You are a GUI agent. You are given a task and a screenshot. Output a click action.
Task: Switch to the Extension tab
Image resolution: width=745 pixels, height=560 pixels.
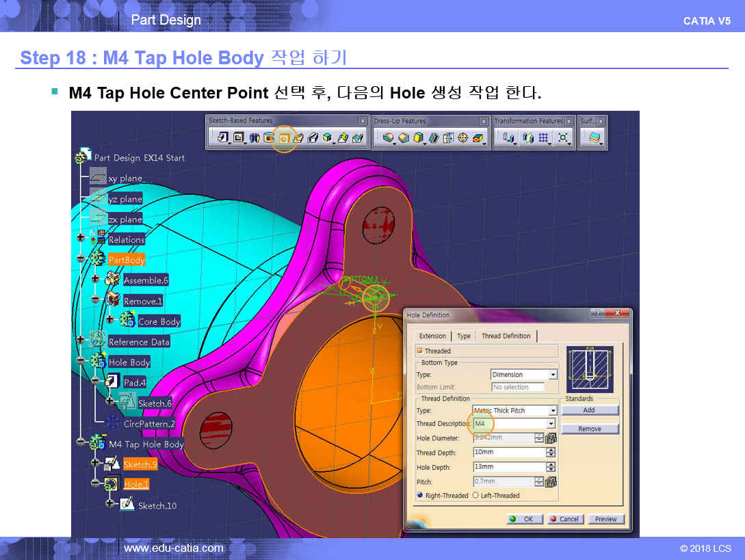[x=432, y=336]
